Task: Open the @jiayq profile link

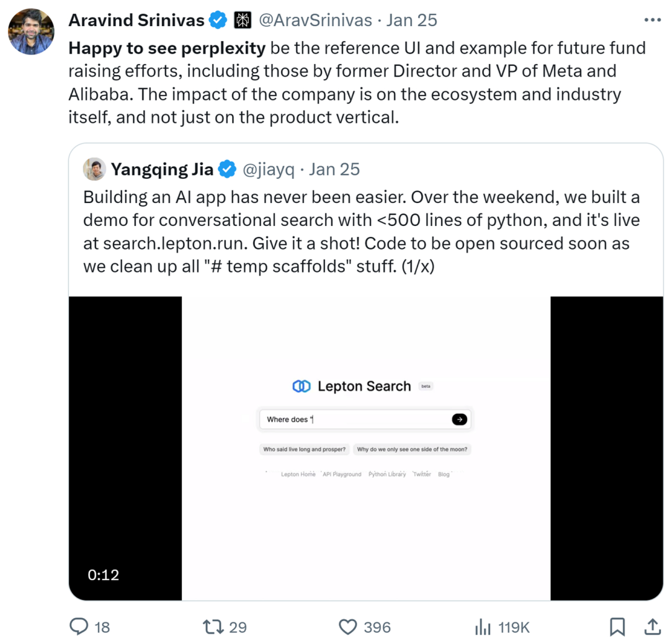Action: (x=269, y=169)
